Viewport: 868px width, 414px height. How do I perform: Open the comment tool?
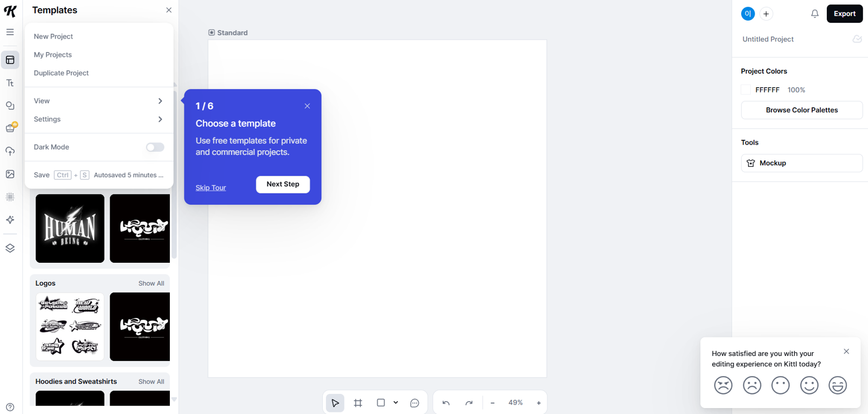click(414, 403)
